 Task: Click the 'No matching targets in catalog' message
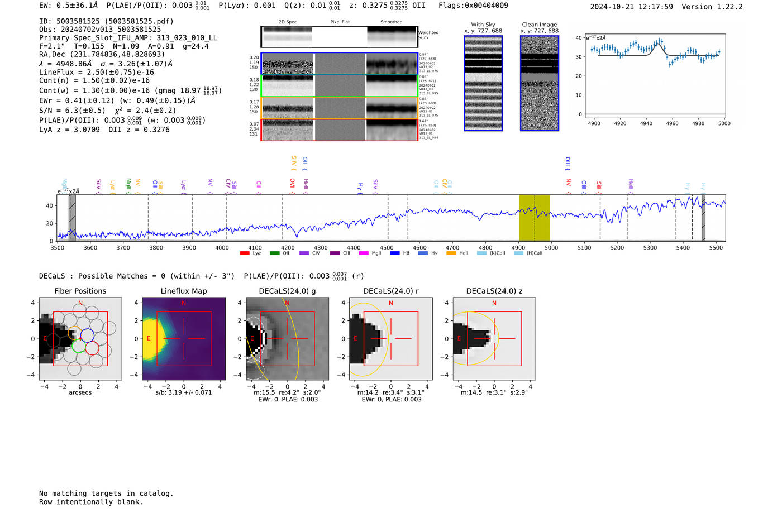point(106,493)
